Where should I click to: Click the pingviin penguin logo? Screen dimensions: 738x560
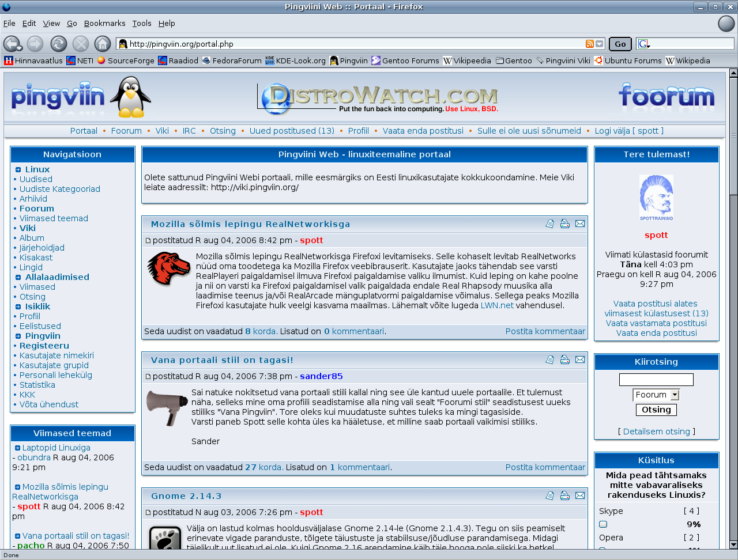click(x=81, y=97)
